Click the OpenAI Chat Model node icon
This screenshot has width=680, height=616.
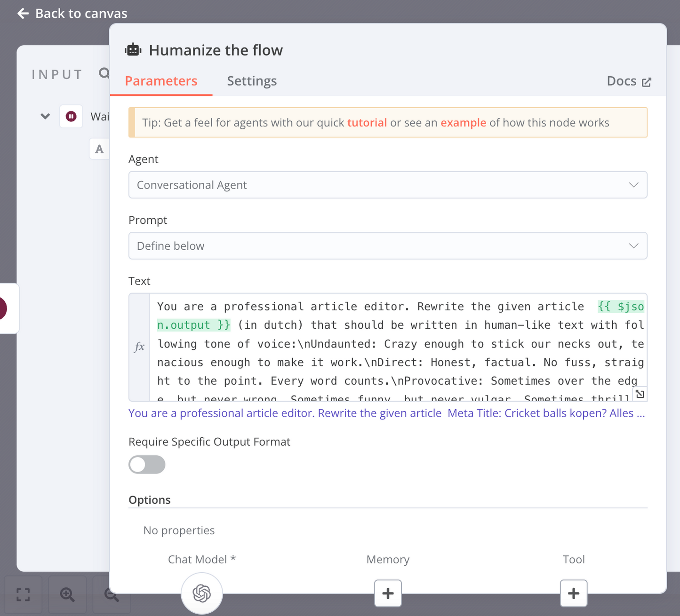tap(202, 593)
